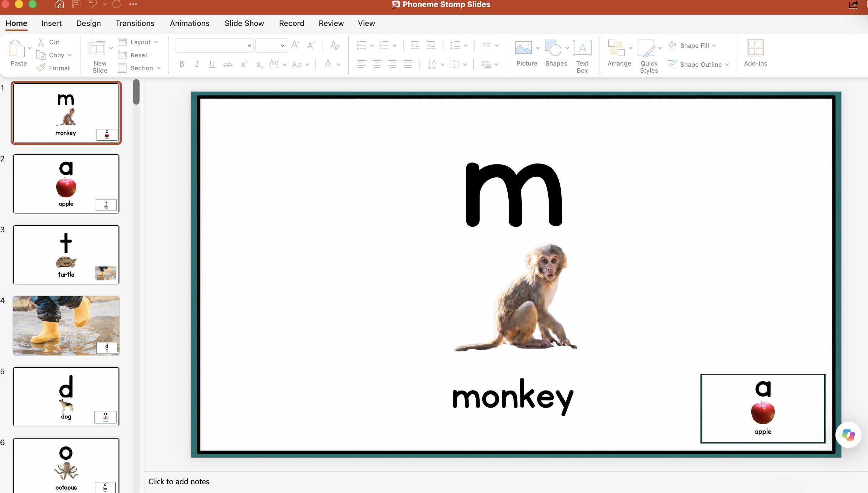Save the presentation using the floppy icon
This screenshot has width=868, height=493.
(x=76, y=4)
